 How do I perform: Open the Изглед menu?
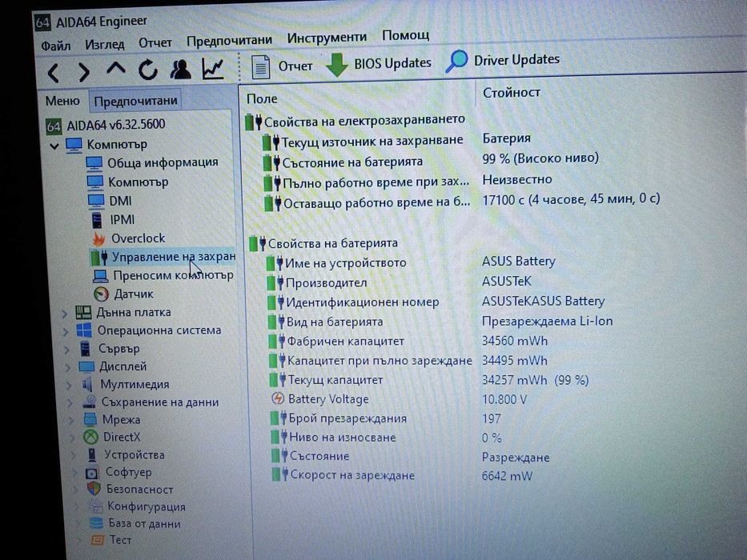click(x=105, y=44)
